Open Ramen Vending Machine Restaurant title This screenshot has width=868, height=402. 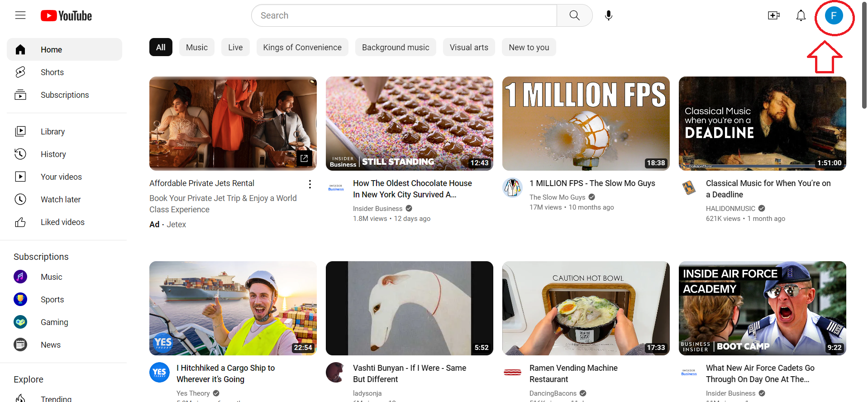click(573, 373)
